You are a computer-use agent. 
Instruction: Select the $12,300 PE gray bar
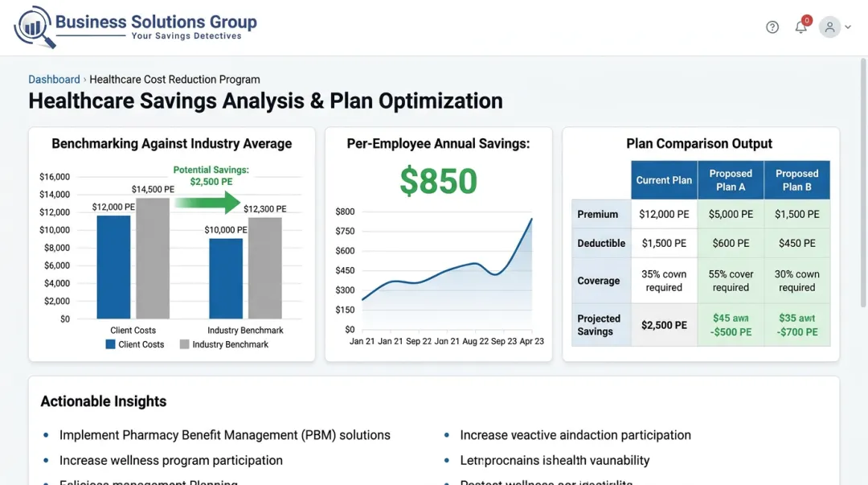click(x=264, y=269)
